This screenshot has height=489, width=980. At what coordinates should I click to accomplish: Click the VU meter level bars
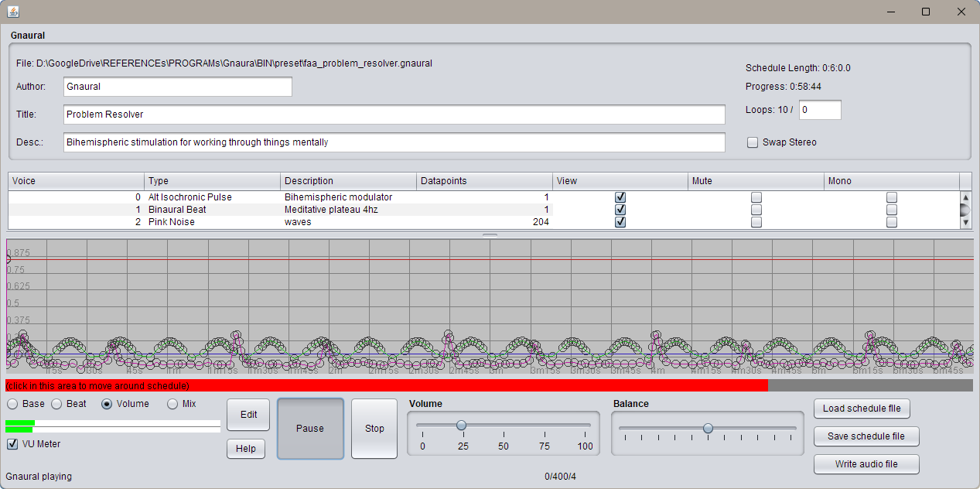[113, 426]
